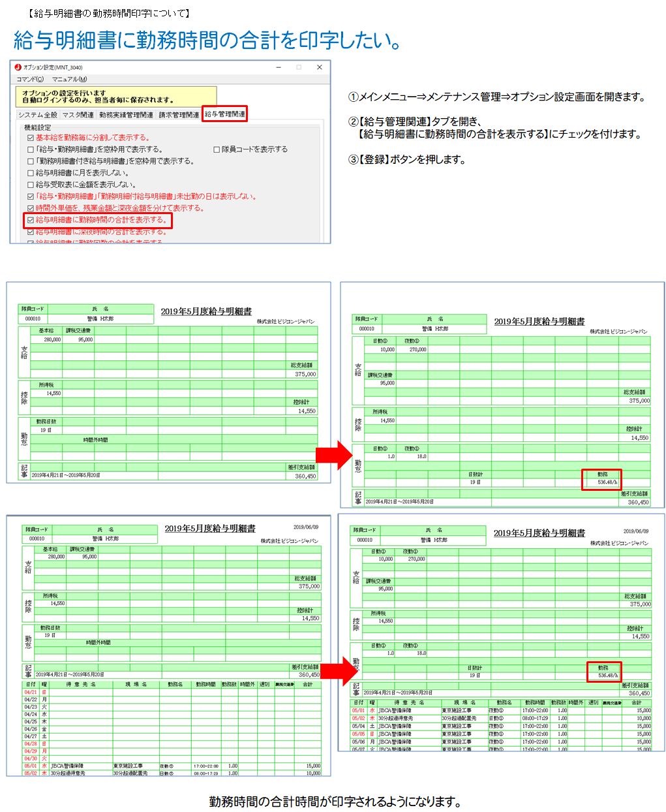Check 給与明細書に月を表示しない option
Viewport: 666px width, 812px height.
(31, 173)
